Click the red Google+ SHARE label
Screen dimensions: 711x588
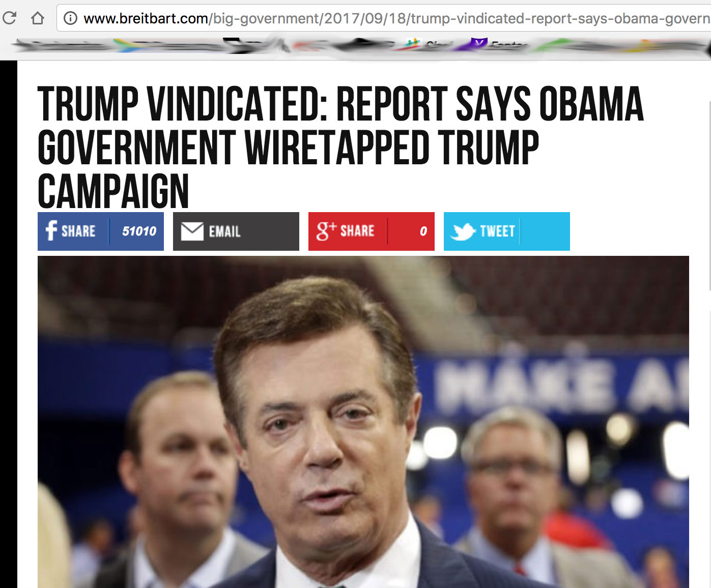pos(357,231)
